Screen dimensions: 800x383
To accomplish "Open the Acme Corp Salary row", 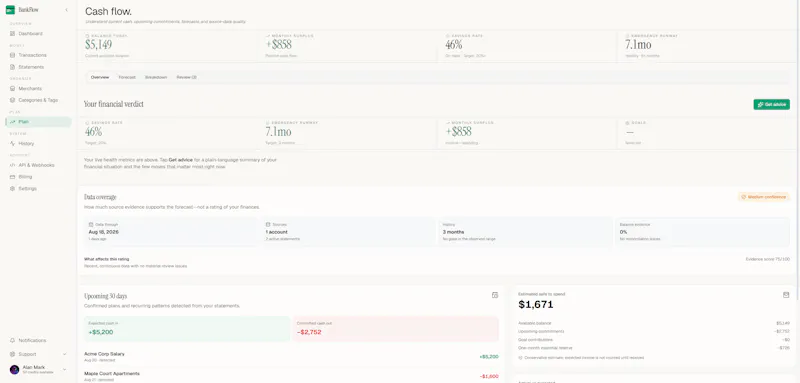I will click(291, 356).
